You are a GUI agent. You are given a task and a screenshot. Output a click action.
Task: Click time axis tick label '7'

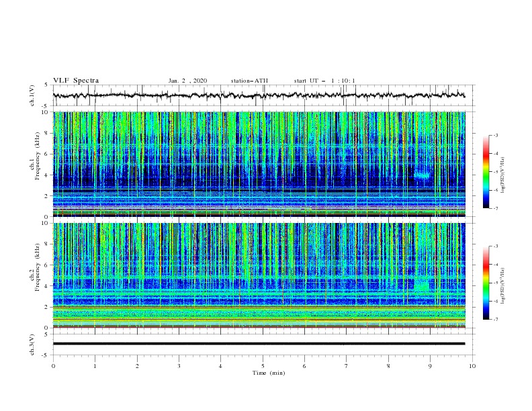(347, 366)
